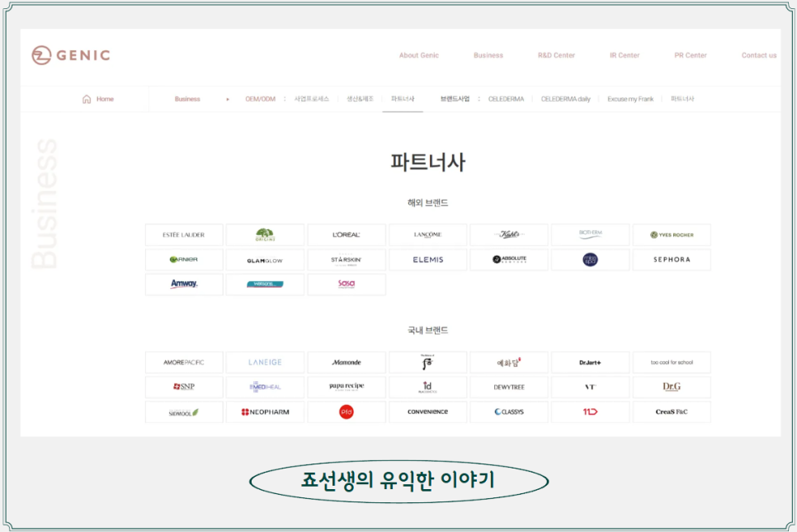
Task: Open the CELEDERMA daily link
Action: (566, 99)
